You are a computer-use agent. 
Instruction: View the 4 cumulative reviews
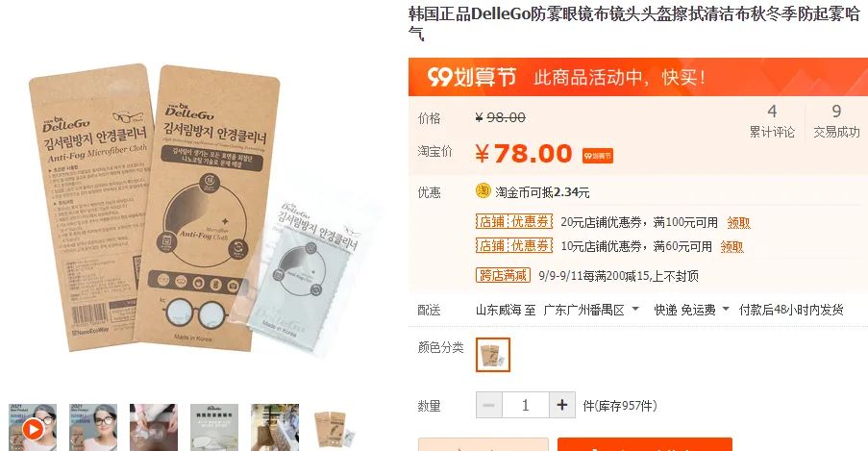point(772,121)
